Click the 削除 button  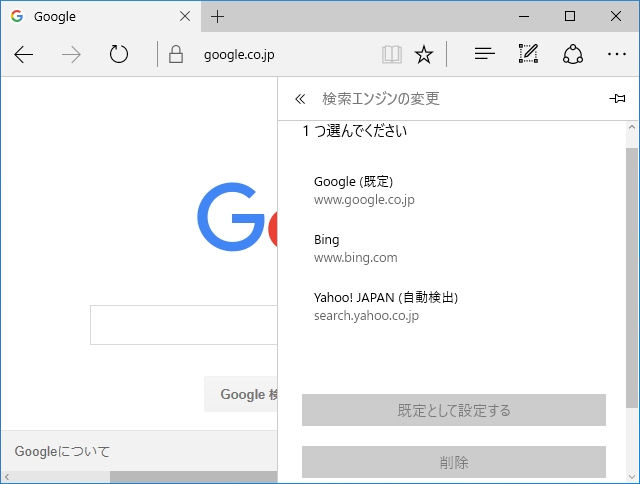coord(454,462)
